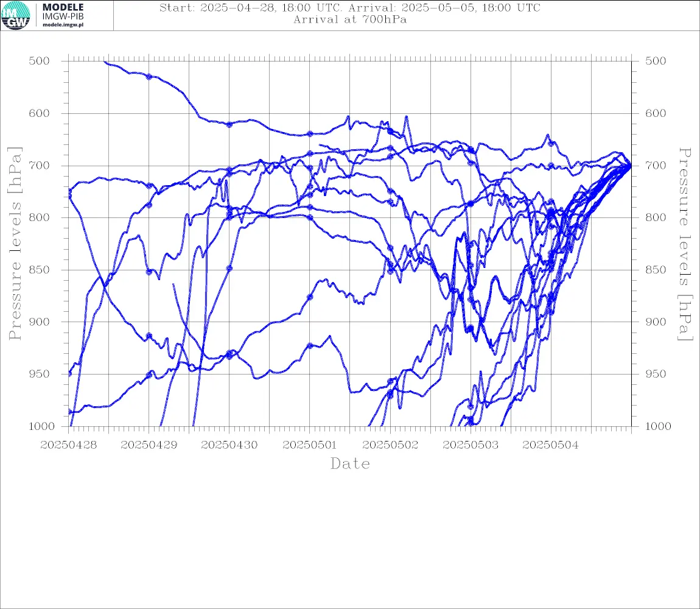Click the right axis 600 label
Viewport: 700px width, 609px height.
(656, 113)
